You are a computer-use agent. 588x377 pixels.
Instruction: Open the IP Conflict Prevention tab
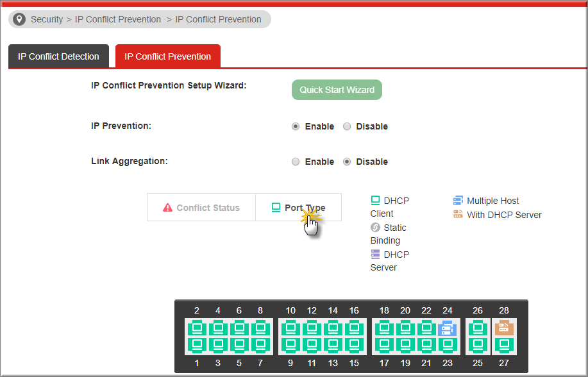tap(167, 56)
